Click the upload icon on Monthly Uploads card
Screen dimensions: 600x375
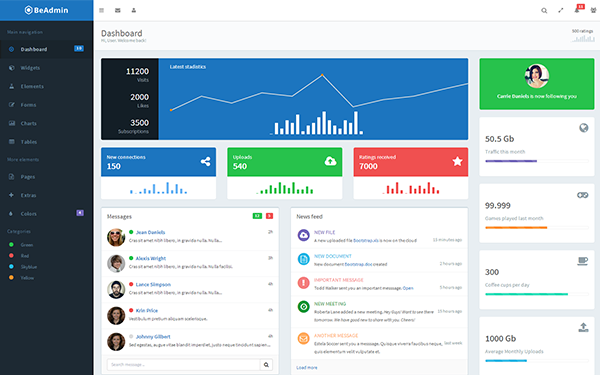click(583, 328)
